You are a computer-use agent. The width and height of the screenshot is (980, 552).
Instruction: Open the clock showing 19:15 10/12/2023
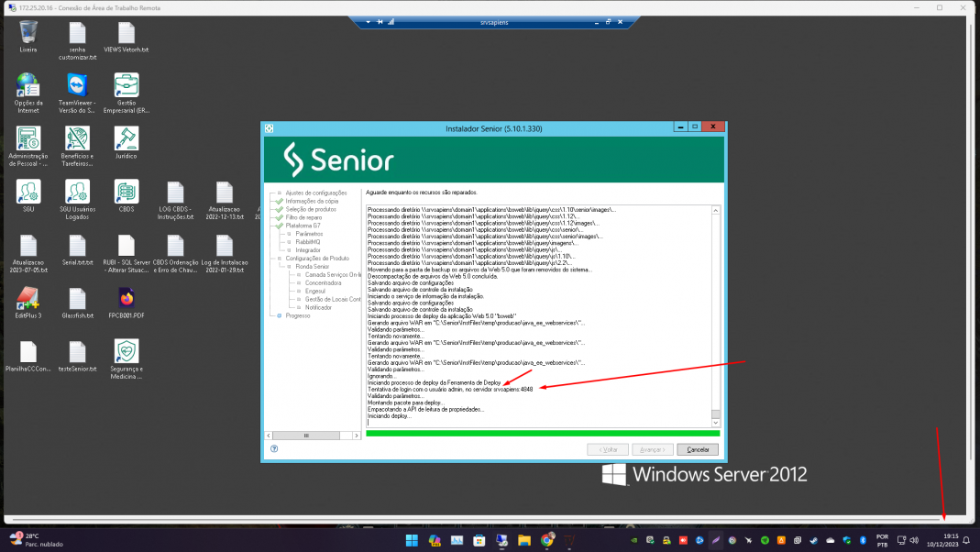pyautogui.click(x=942, y=540)
